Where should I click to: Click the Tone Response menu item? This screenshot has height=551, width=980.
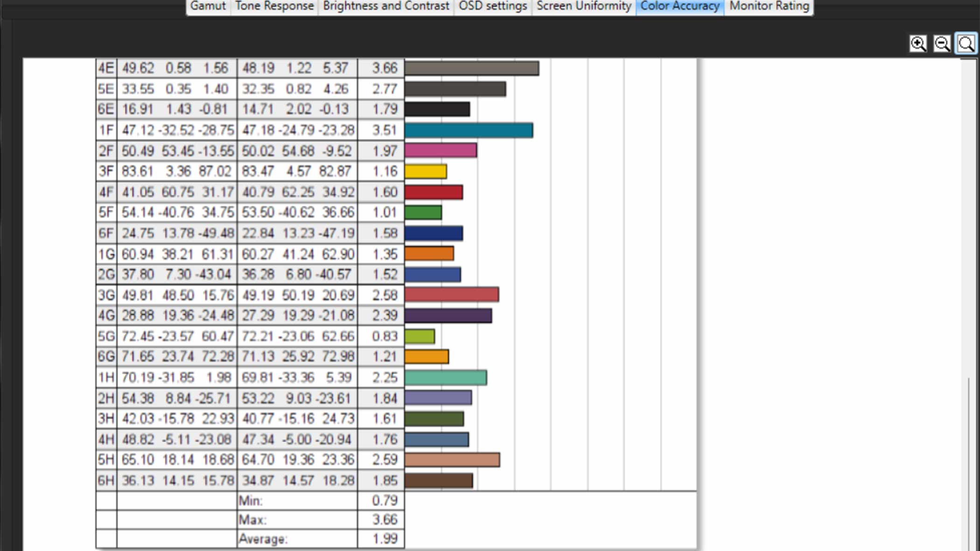click(274, 6)
